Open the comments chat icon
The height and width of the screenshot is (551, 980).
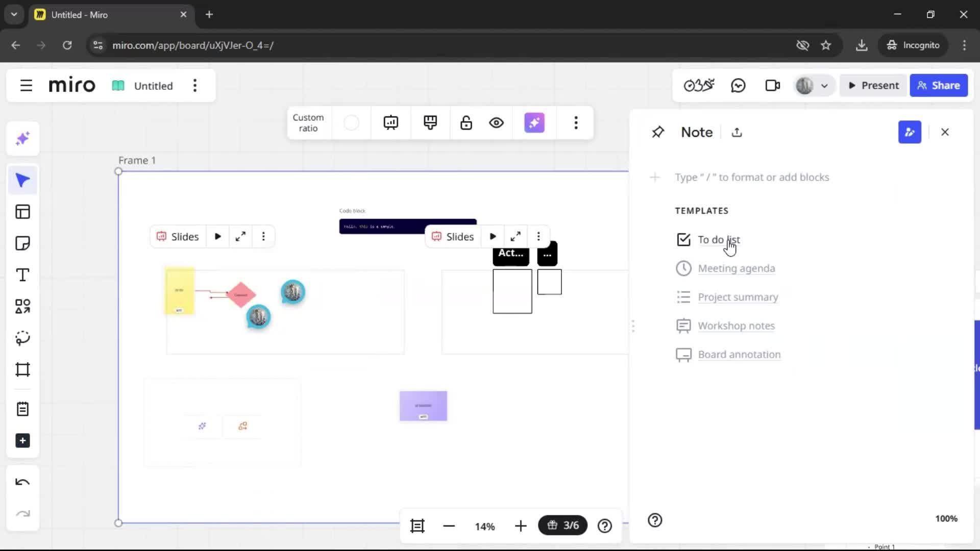[x=738, y=86]
